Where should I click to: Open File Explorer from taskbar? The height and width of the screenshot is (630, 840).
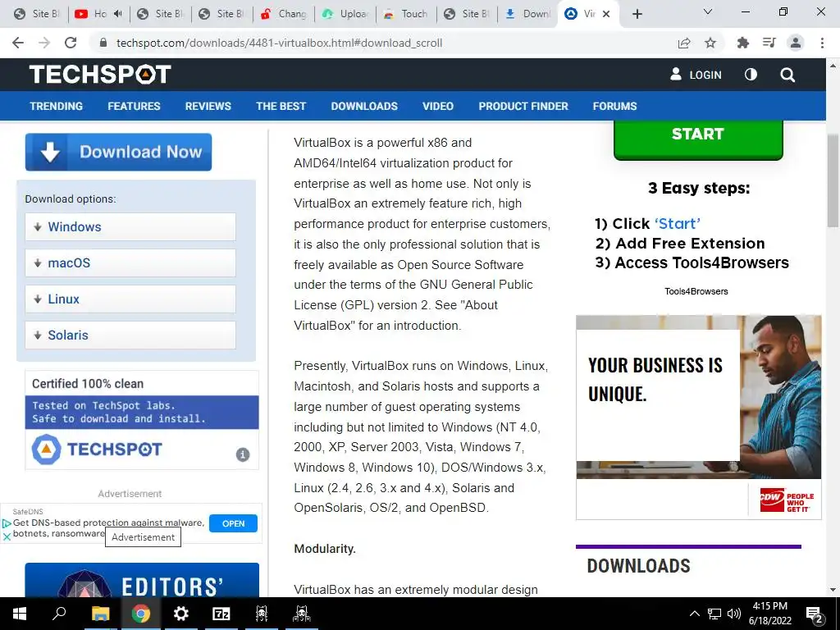(100, 614)
